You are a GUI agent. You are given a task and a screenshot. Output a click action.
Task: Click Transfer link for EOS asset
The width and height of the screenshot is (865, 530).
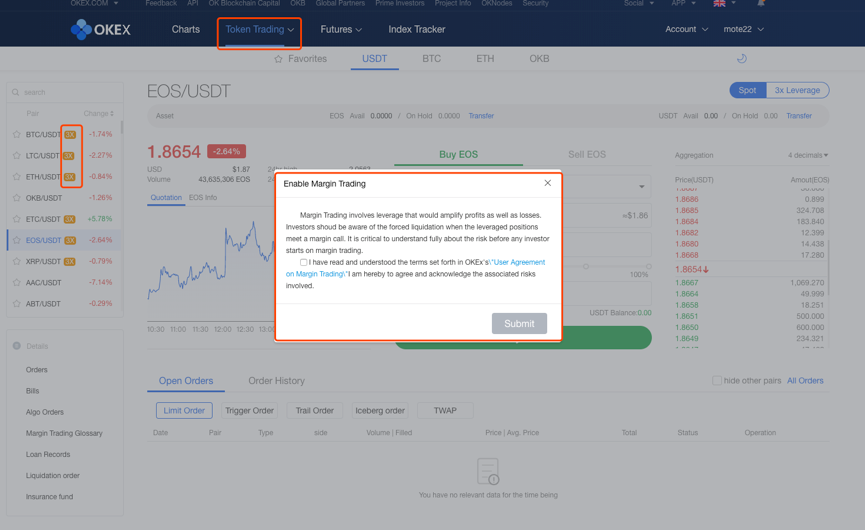(x=481, y=116)
